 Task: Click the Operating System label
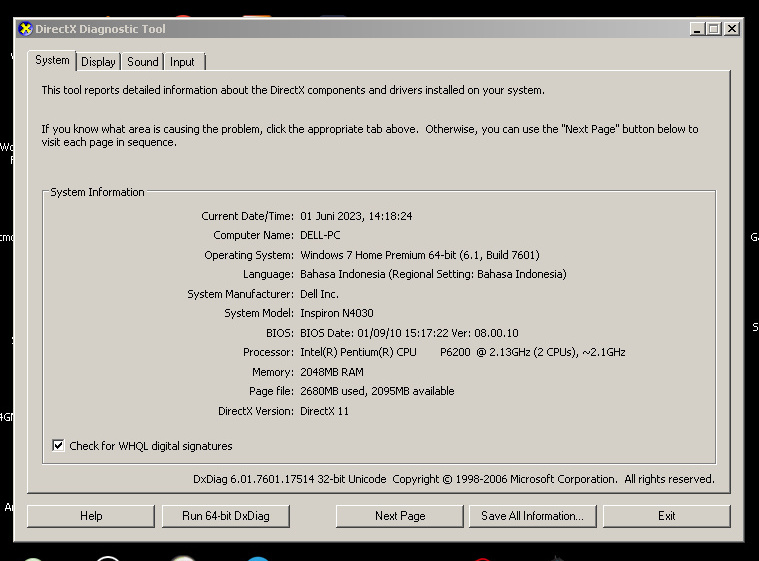249,255
